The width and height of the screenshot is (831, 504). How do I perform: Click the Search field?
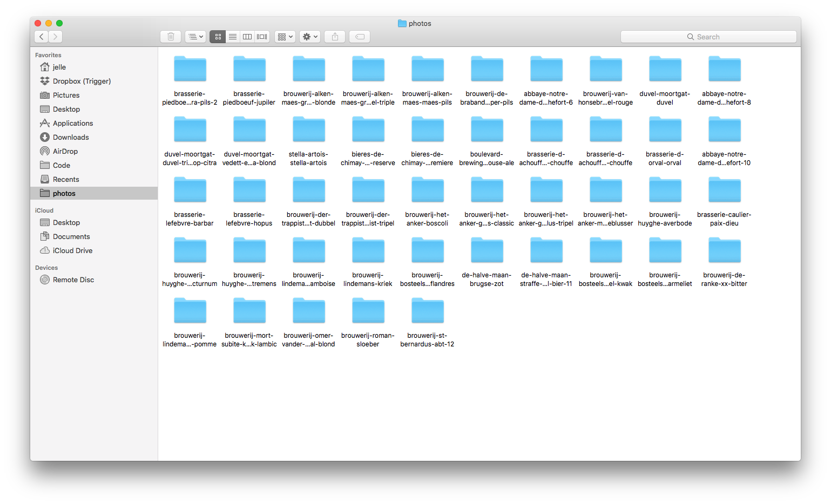(x=708, y=37)
